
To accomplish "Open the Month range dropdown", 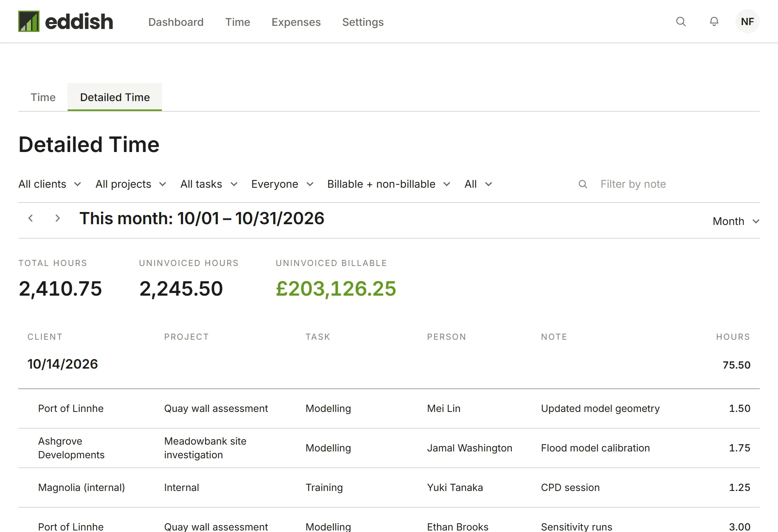I will point(736,221).
